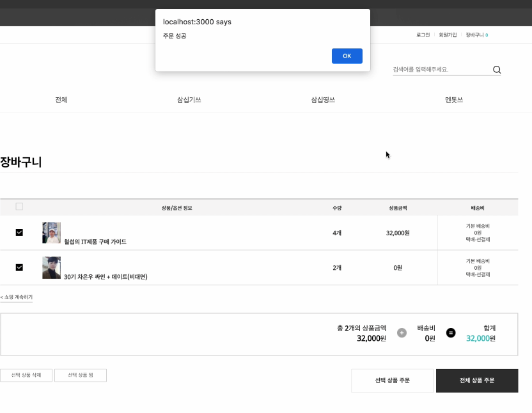The width and height of the screenshot is (532, 413).
Task: Click the search magnifier icon
Action: coord(497,69)
